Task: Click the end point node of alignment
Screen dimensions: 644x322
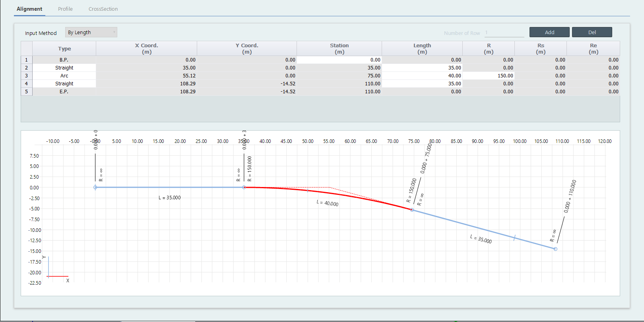Action: (555, 249)
